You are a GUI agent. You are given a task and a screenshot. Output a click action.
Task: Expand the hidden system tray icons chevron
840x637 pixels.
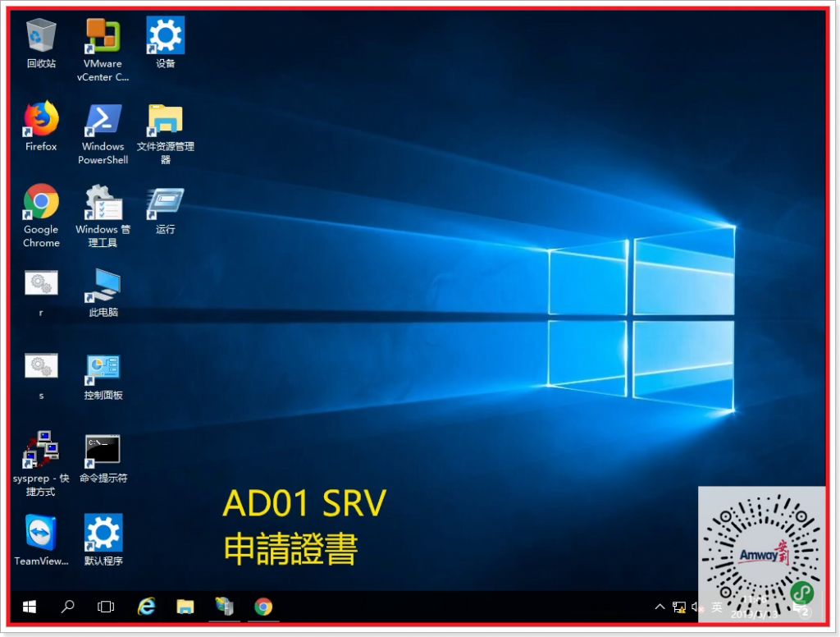click(660, 607)
